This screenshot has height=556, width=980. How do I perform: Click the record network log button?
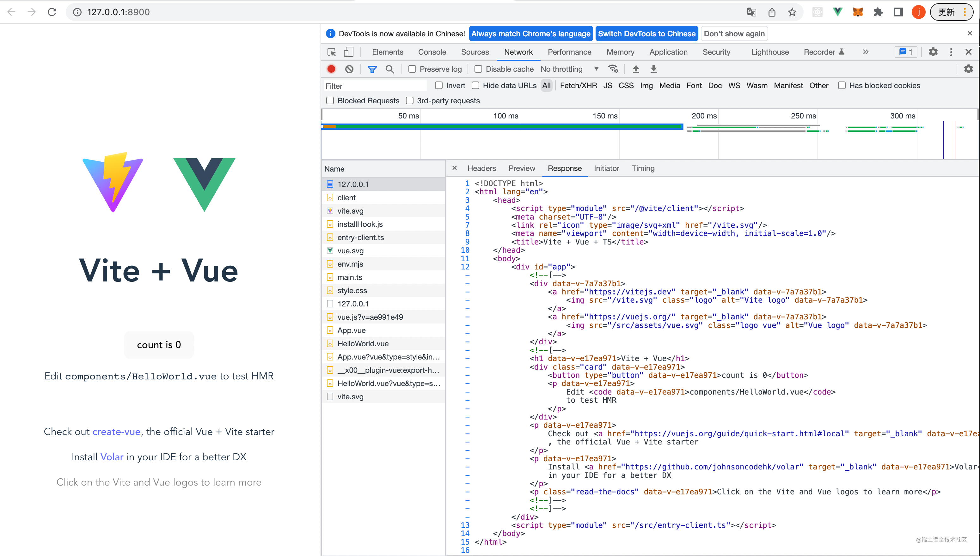[x=331, y=69]
